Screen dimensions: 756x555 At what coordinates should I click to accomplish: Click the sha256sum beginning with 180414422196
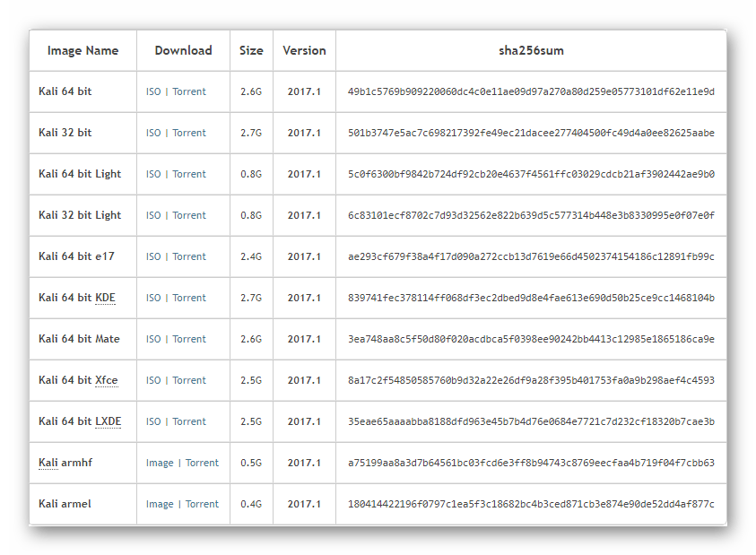531,504
